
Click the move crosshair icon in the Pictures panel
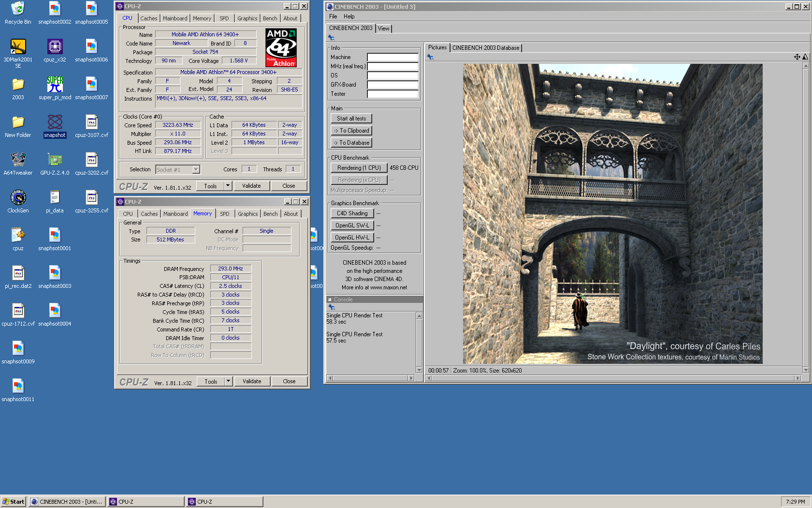pos(797,57)
